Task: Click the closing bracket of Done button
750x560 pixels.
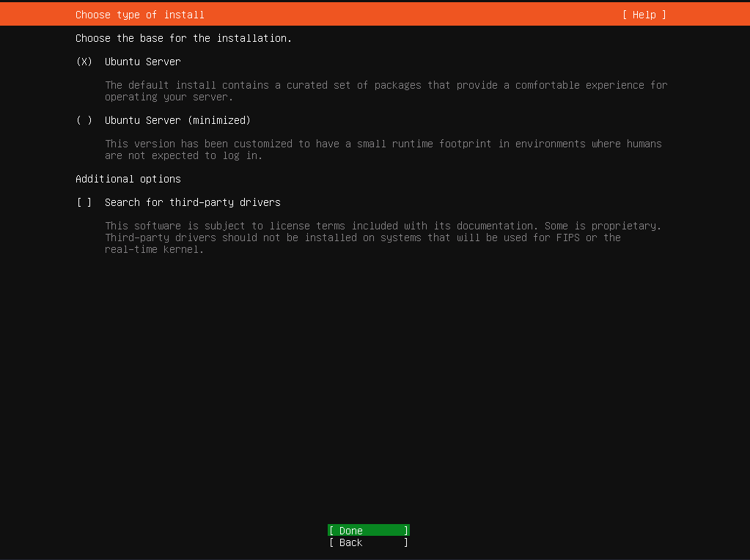Action: tap(406, 531)
